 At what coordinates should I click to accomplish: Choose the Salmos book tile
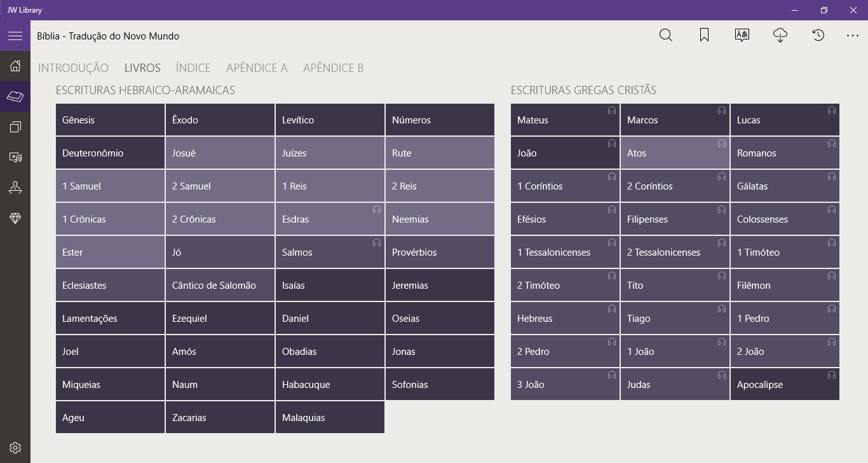coord(330,252)
